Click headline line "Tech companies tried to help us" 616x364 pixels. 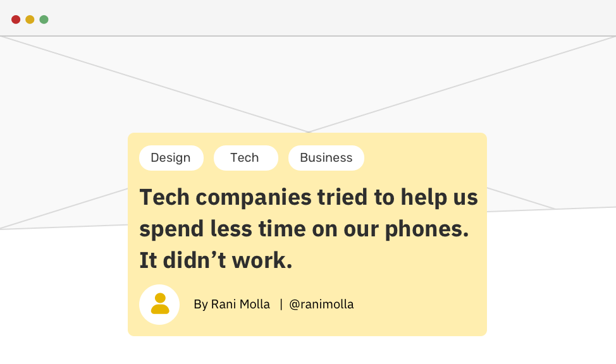coord(309,197)
